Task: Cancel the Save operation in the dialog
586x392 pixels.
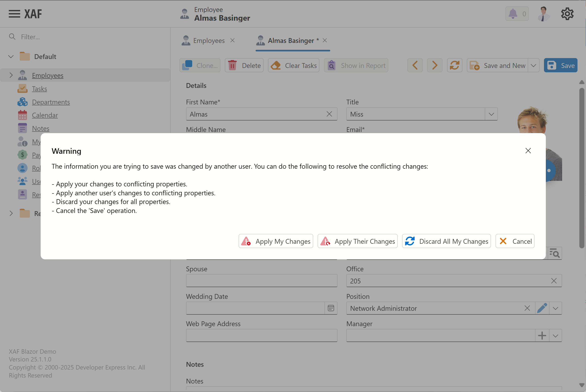Action: [515, 241]
